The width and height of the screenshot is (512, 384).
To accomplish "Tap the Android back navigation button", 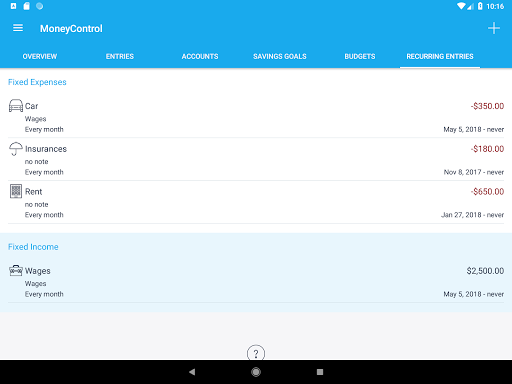I will [192, 372].
